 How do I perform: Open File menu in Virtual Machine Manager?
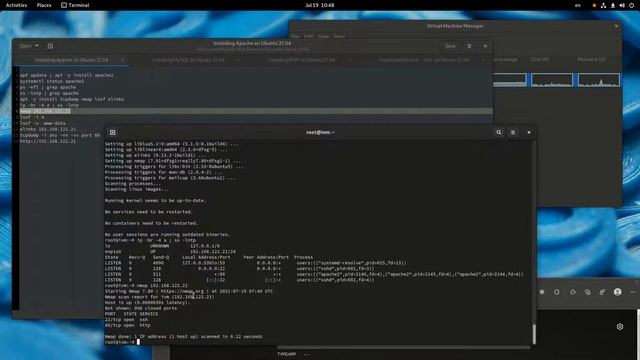(295, 36)
